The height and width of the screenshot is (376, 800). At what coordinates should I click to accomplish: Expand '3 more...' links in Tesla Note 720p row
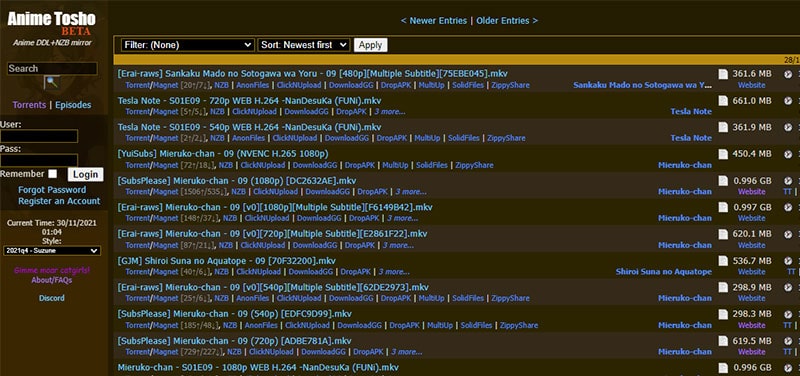(390, 112)
